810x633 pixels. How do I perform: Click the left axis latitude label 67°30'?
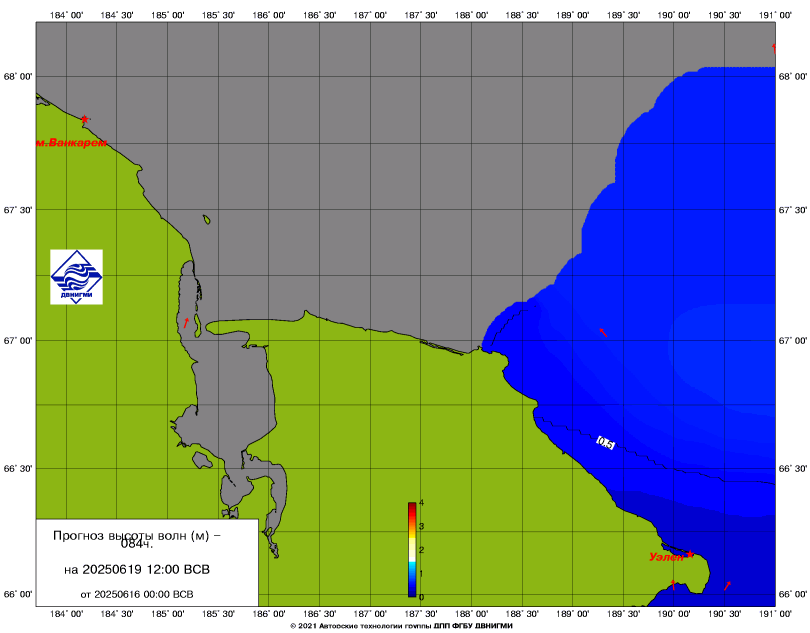coord(18,210)
